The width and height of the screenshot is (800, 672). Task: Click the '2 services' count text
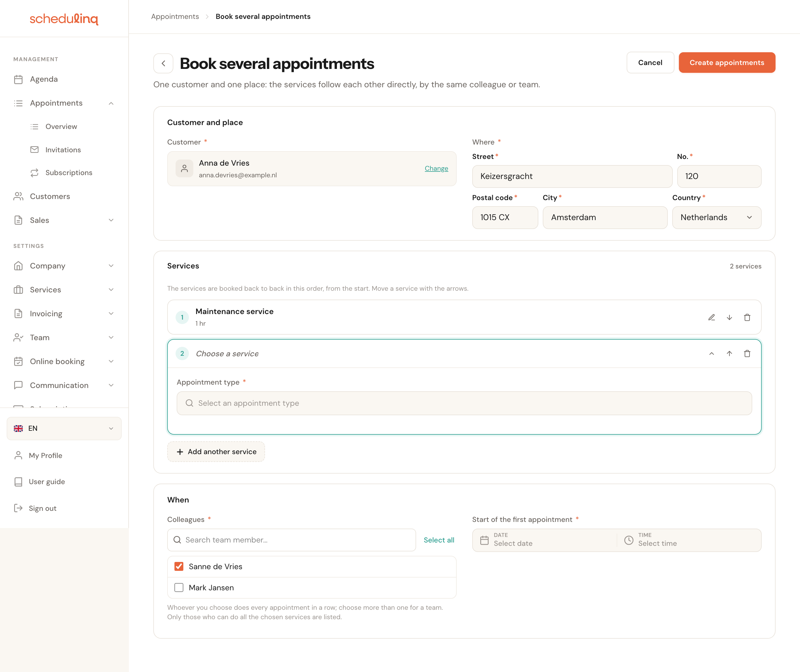click(746, 266)
